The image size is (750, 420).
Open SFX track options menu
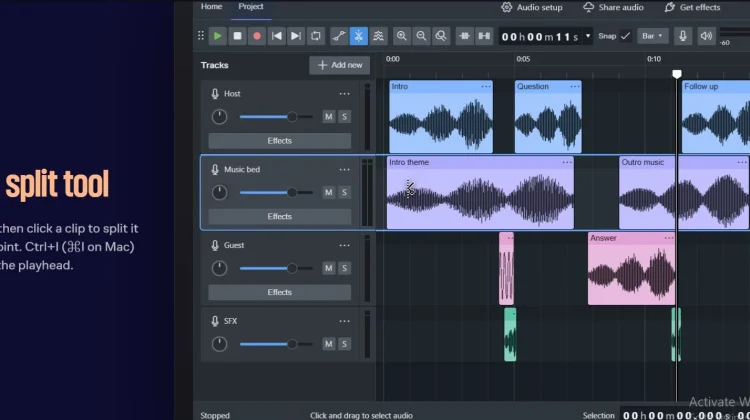[x=344, y=321]
